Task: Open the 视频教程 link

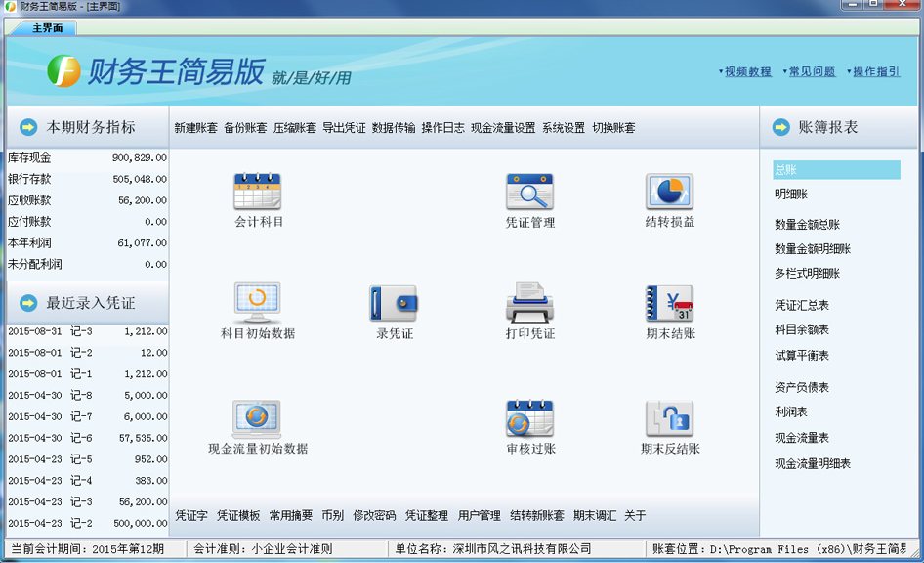Action: click(x=747, y=72)
